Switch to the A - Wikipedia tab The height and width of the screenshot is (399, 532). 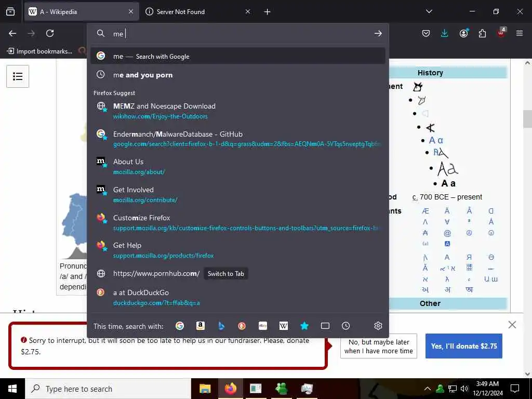(82, 12)
